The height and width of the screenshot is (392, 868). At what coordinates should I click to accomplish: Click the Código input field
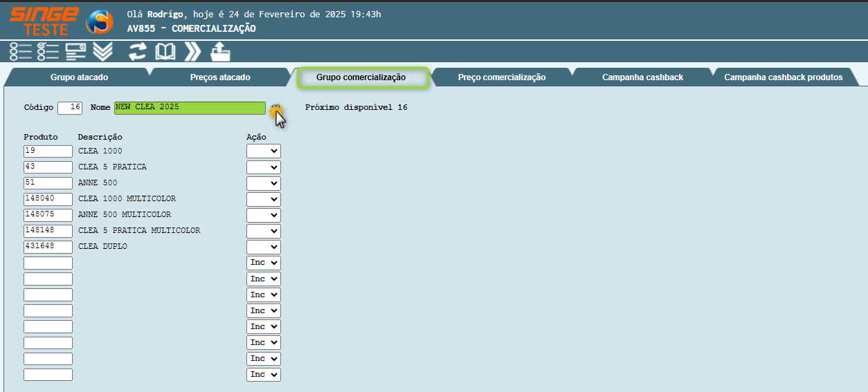70,108
